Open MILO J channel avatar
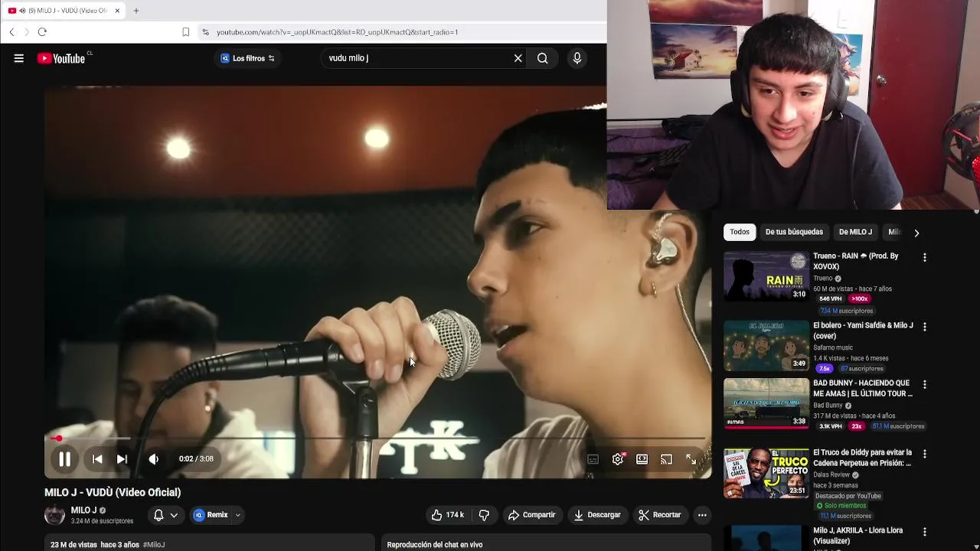 (x=54, y=515)
